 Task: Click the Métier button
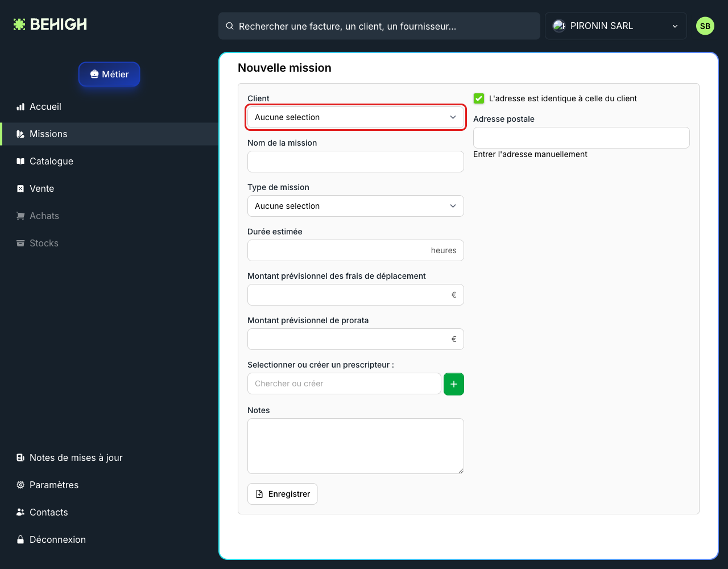click(109, 75)
